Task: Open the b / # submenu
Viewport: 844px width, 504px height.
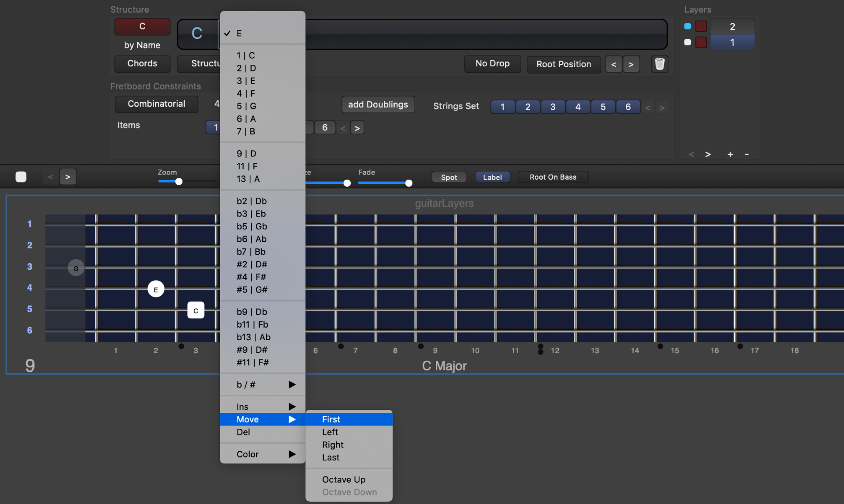Action: pos(262,385)
